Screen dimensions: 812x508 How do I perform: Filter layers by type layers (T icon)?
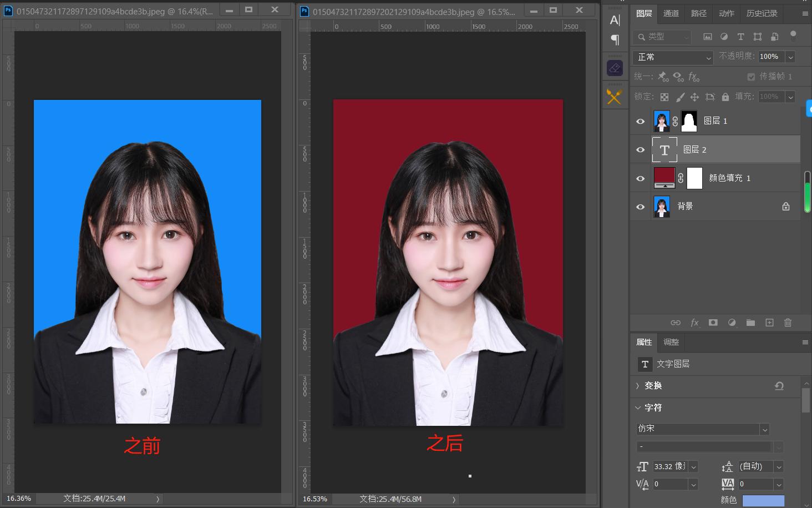(x=740, y=37)
